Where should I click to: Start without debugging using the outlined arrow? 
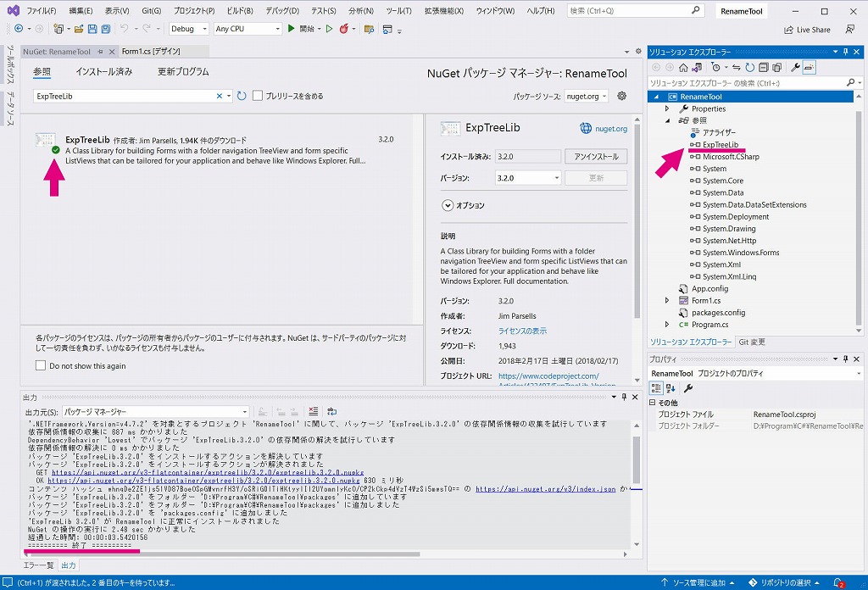click(330, 29)
